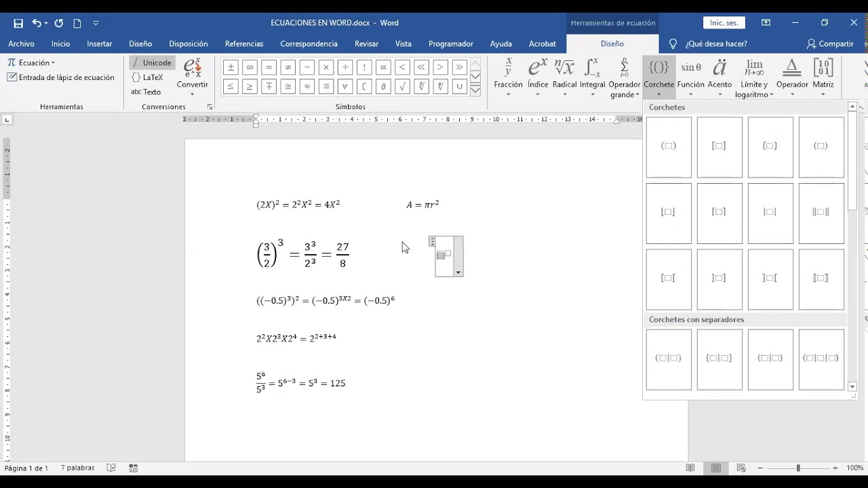Switch equation format to LaTeX
Screen dimensions: 868x488
point(148,77)
